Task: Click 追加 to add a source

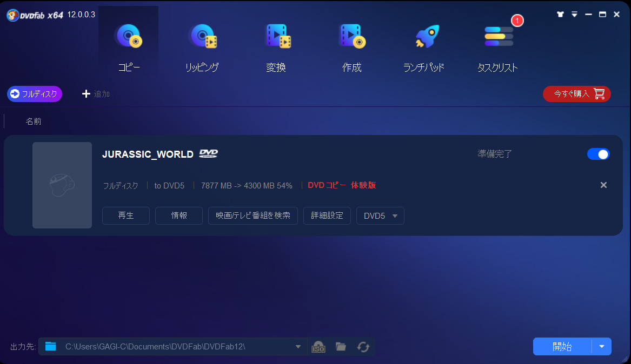Action: pyautogui.click(x=96, y=94)
